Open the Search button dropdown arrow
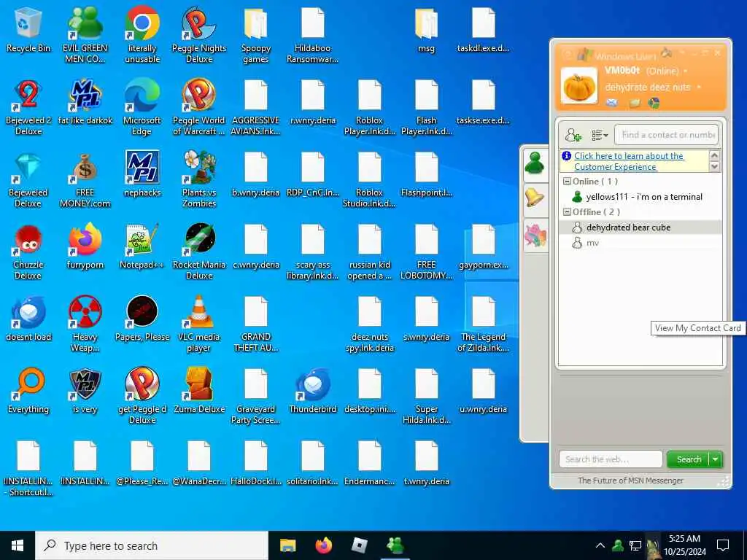 coord(716,459)
